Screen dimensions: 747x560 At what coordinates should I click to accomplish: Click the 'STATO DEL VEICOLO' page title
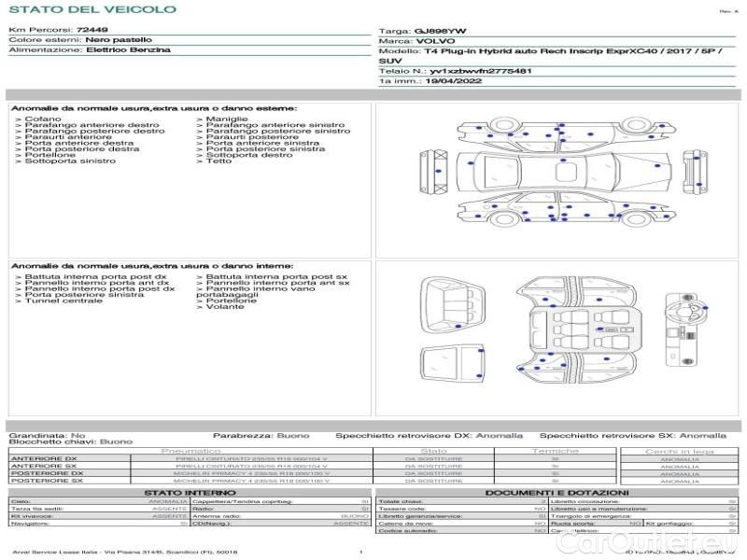point(92,9)
